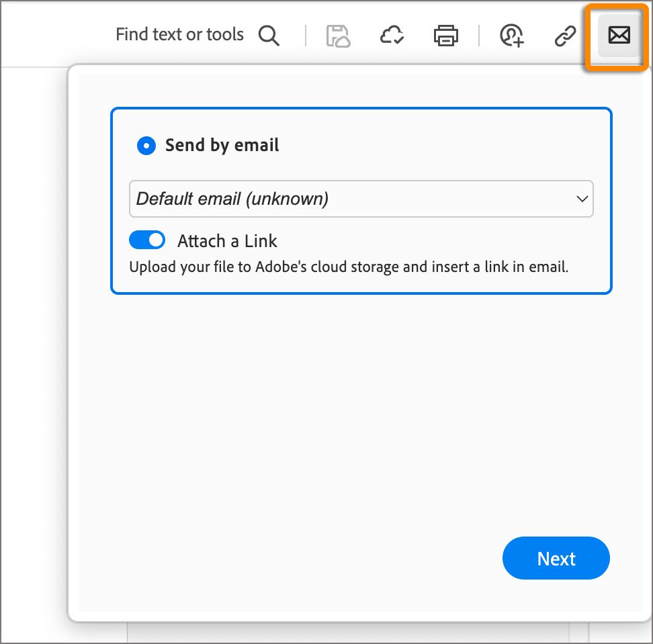653x644 pixels.
Task: Click the magnifying glass search icon
Action: [x=269, y=35]
